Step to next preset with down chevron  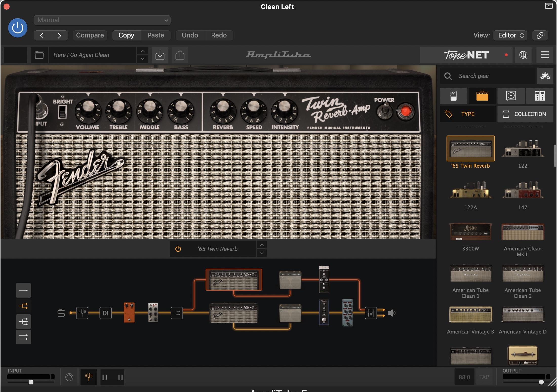pyautogui.click(x=143, y=59)
